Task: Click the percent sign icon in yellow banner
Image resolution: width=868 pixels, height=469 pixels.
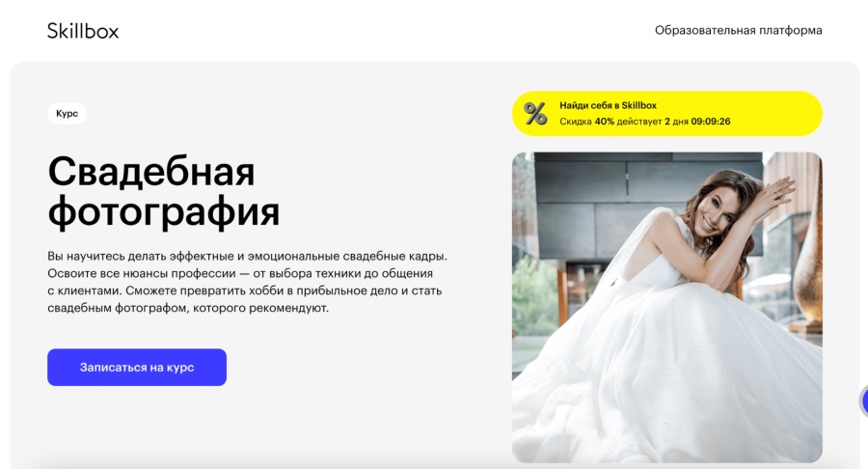Action: coord(535,114)
